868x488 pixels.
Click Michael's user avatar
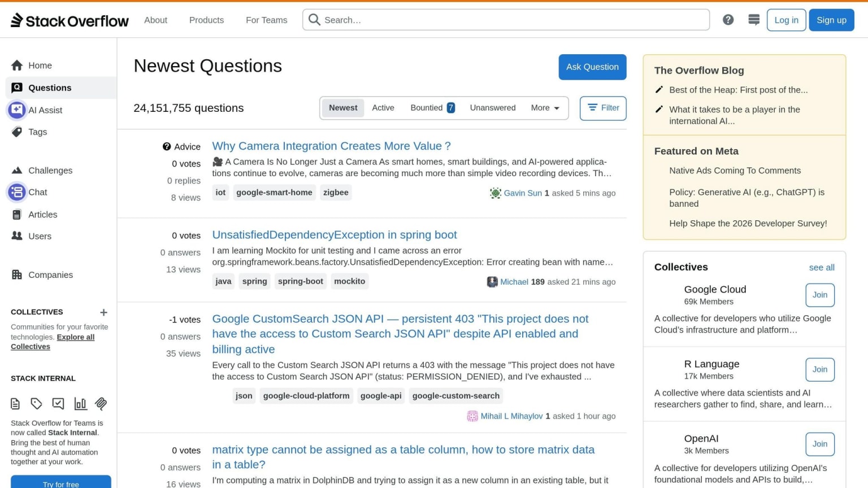[x=492, y=282]
